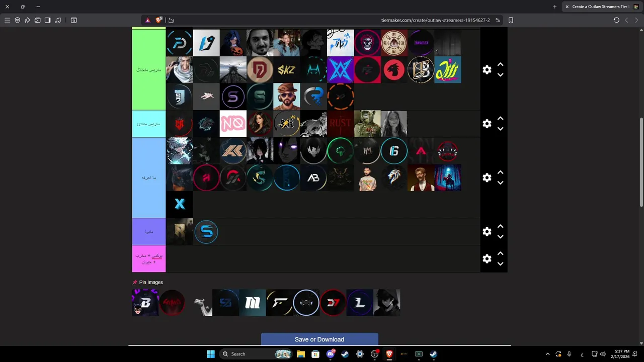Click the cyan ستريمر مبتدئ tier label
Screen dimensions: 644x362
pos(149,124)
